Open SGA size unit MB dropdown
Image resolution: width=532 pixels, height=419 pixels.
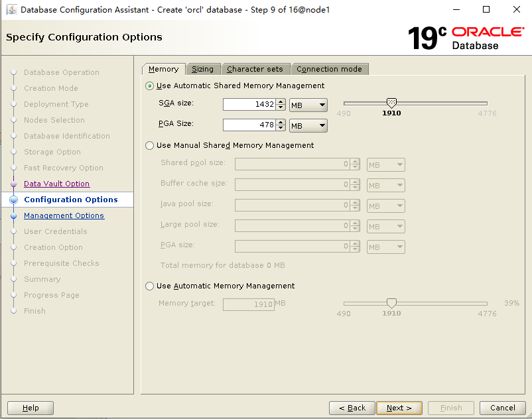tap(308, 105)
